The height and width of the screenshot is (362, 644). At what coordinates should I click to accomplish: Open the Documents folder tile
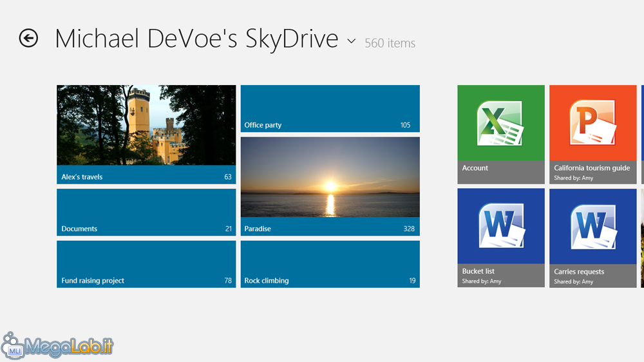[146, 212]
